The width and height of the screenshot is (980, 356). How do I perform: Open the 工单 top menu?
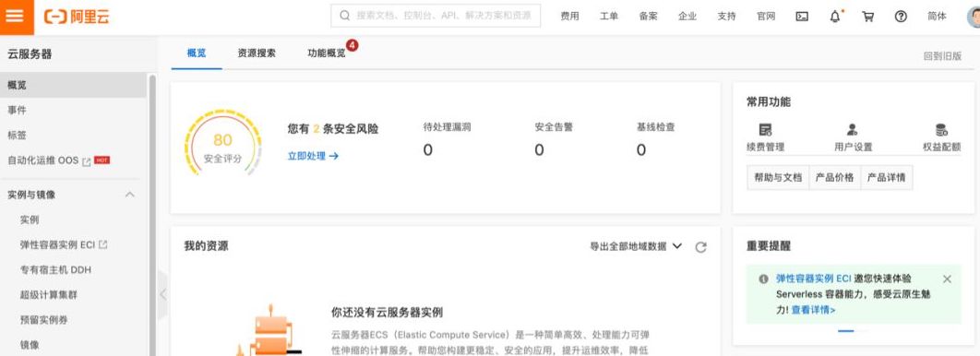(609, 17)
